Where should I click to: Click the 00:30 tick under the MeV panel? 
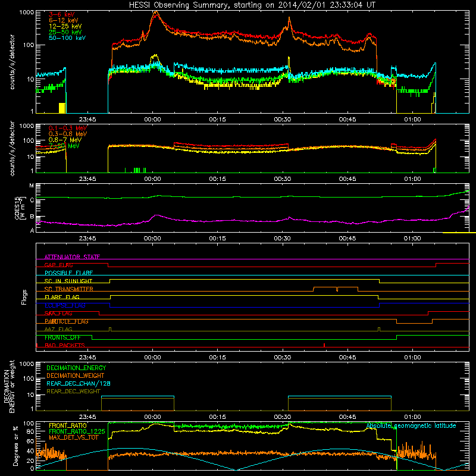point(282,179)
